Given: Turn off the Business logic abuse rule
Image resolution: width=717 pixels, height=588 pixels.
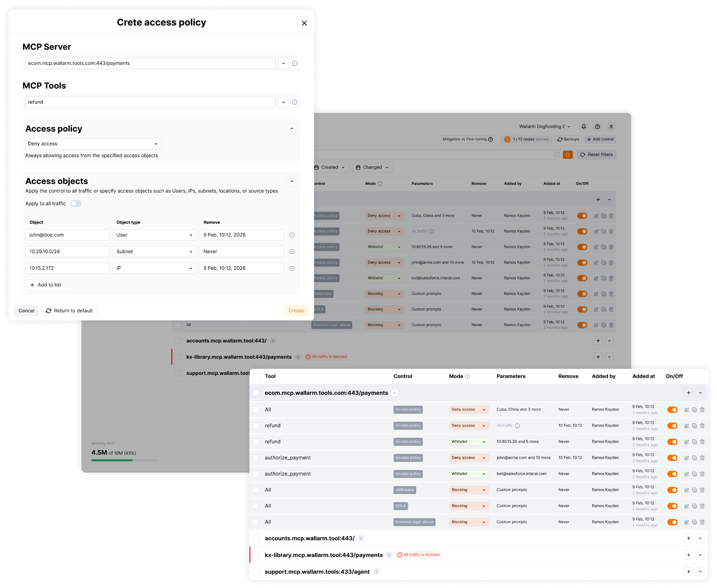Looking at the screenshot, I should click(x=673, y=522).
